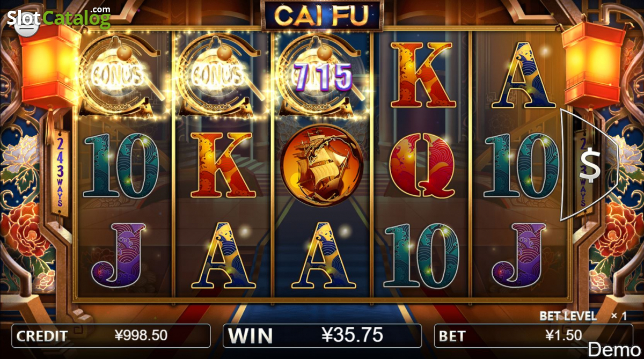Select the 715 bonus gong symbol
The height and width of the screenshot is (359, 644).
[x=323, y=76]
